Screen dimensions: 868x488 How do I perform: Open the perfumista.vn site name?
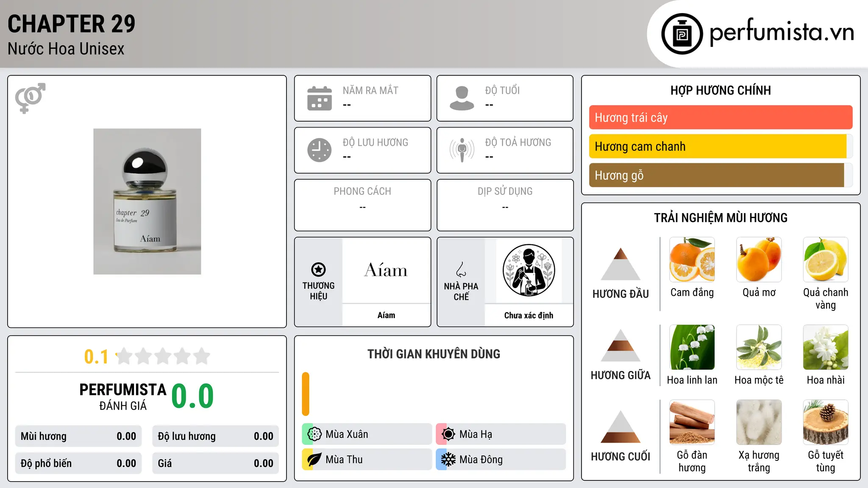pos(782,33)
